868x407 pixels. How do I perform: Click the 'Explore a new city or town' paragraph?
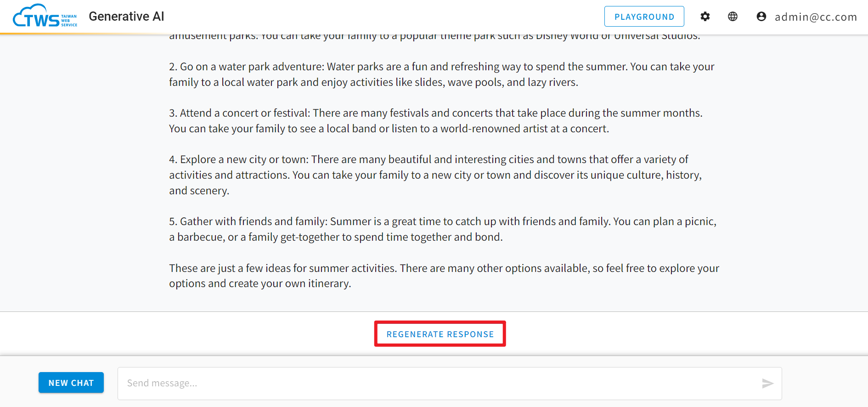click(435, 175)
